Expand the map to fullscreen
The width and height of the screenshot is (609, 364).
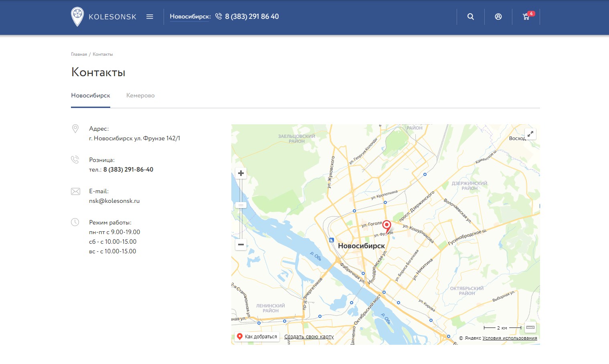coord(530,134)
